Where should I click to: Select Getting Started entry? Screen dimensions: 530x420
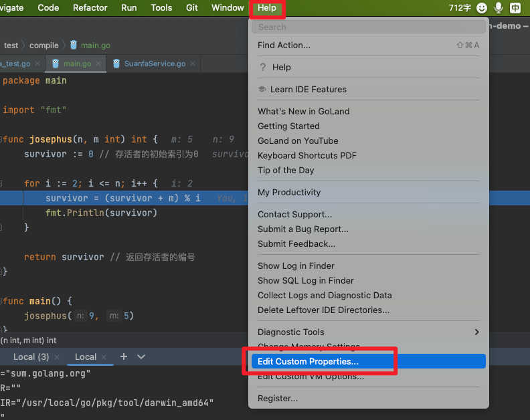pyautogui.click(x=369, y=126)
